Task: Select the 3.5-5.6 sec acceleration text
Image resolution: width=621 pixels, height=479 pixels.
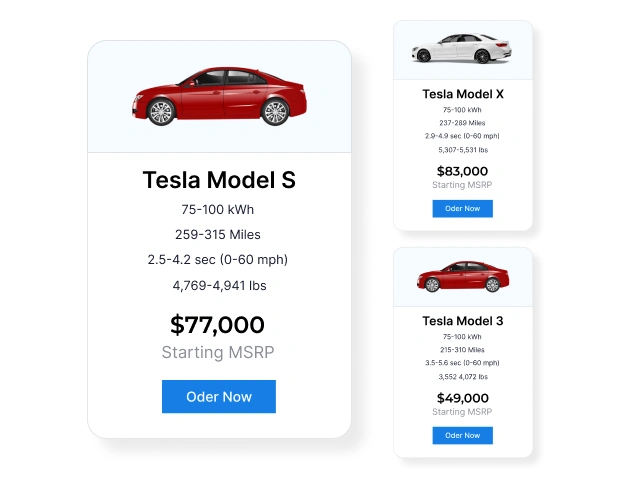Action: tap(462, 363)
